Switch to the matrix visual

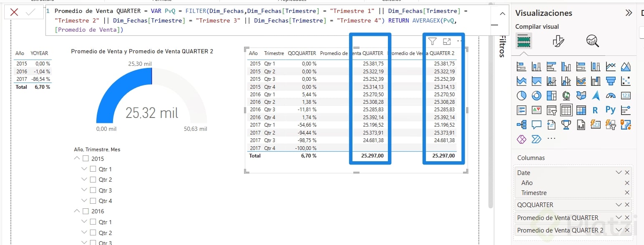tap(581, 110)
